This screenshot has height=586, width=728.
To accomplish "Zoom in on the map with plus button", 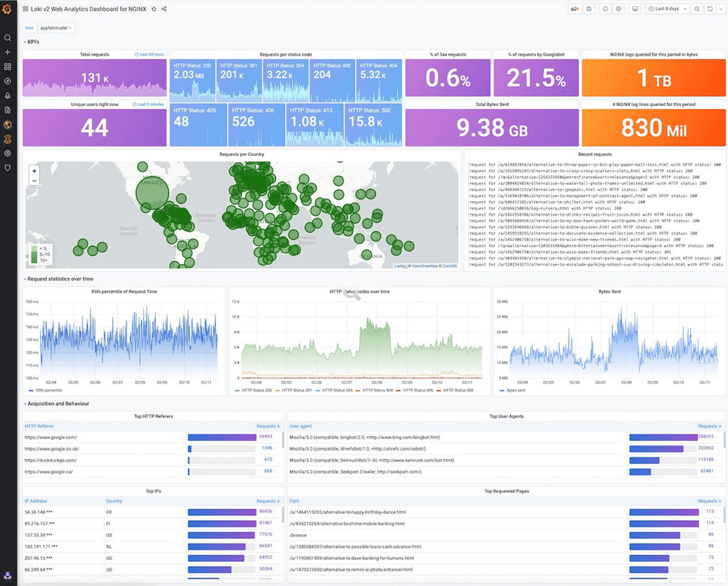I will 34,171.
